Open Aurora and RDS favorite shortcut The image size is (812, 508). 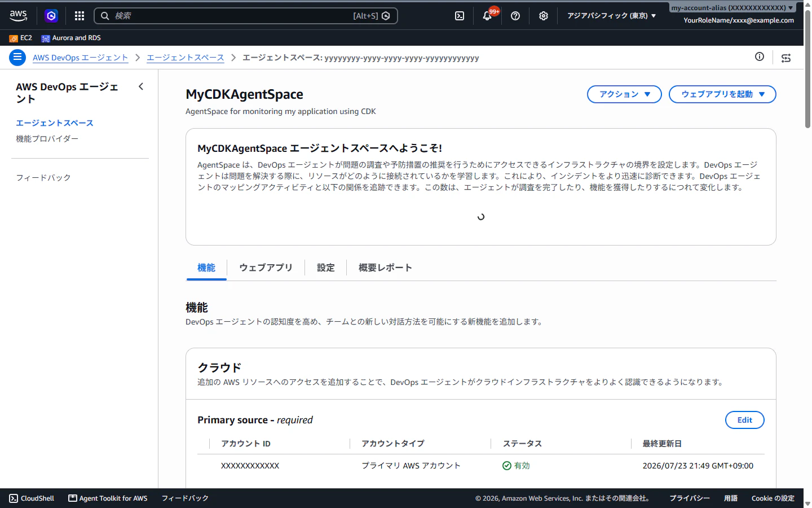[x=71, y=38]
